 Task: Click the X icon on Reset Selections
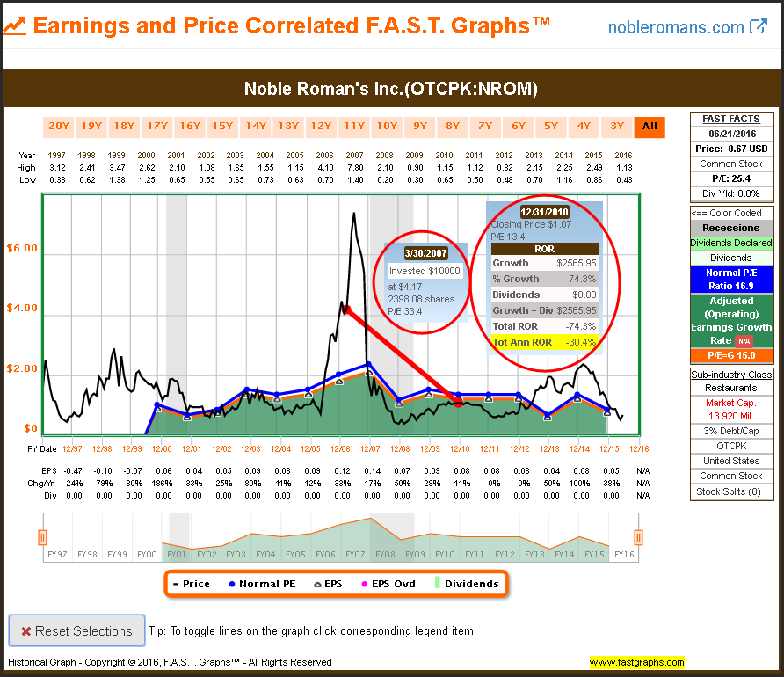point(26,631)
